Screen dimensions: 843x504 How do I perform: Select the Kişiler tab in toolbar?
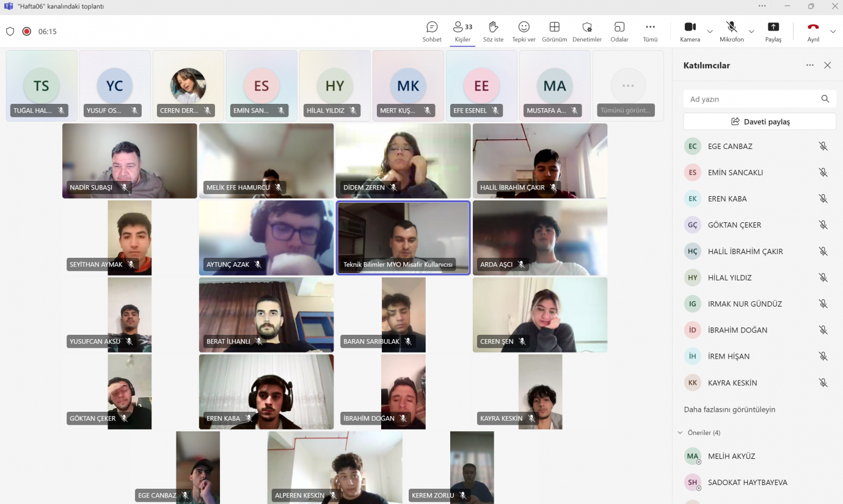point(462,32)
